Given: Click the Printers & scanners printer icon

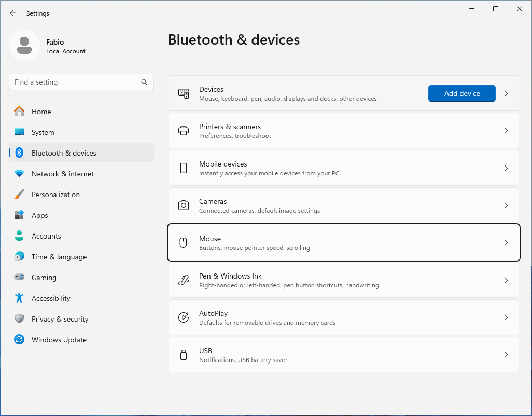Looking at the screenshot, I should [184, 131].
